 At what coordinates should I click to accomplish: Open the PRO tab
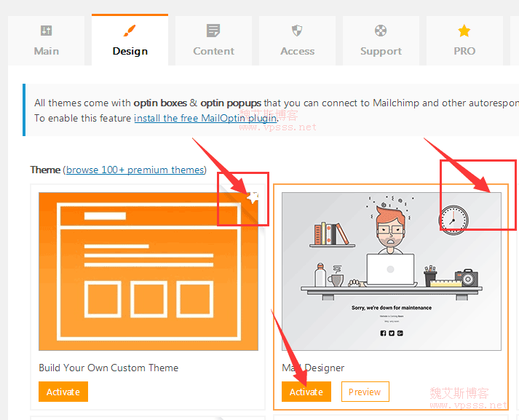tap(464, 51)
